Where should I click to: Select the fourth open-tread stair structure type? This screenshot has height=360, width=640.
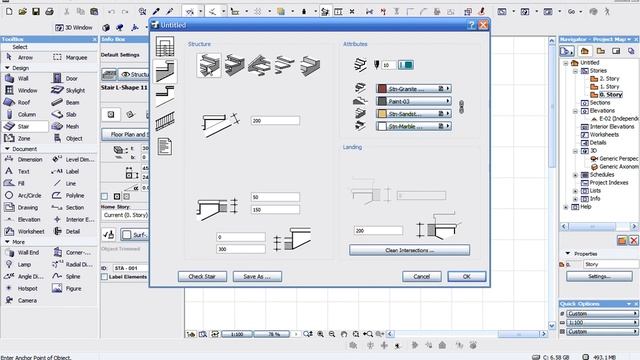[284, 65]
